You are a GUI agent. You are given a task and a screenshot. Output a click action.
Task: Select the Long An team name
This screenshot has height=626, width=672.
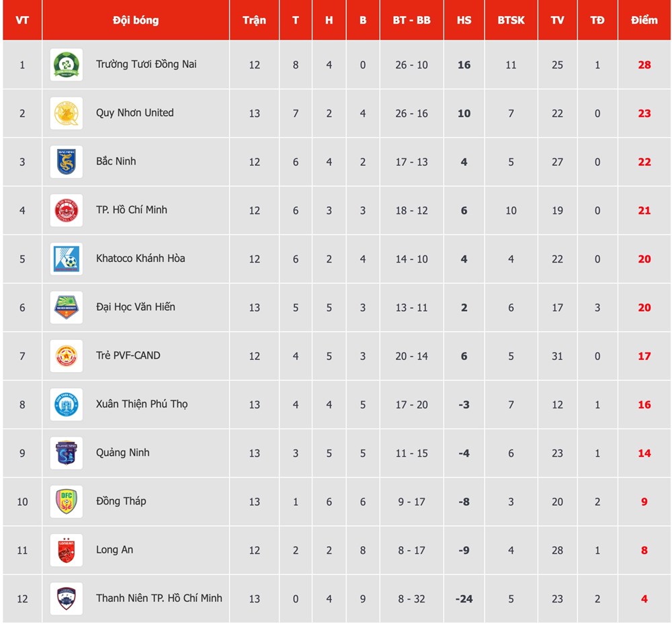pos(114,549)
